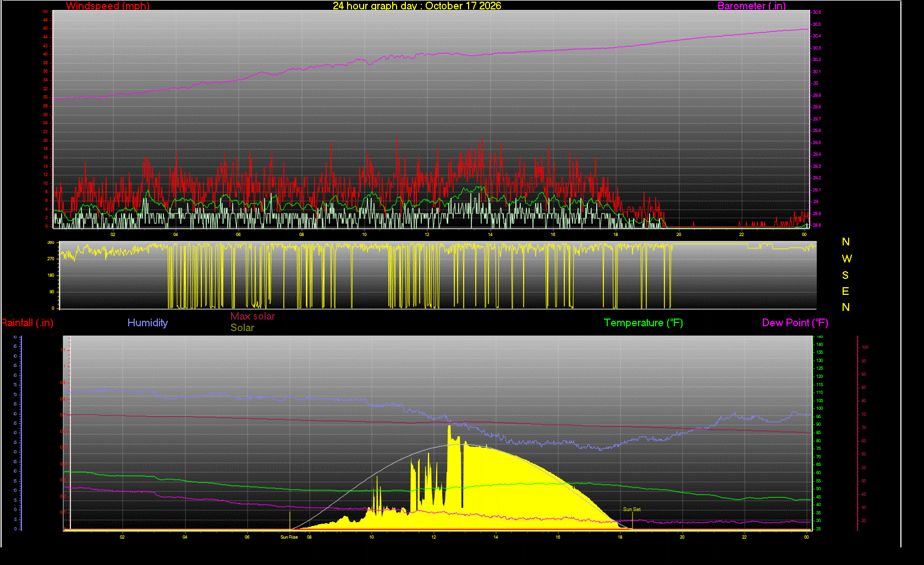This screenshot has width=924, height=565.
Task: Select the 24 hour graph day title
Action: tap(417, 6)
